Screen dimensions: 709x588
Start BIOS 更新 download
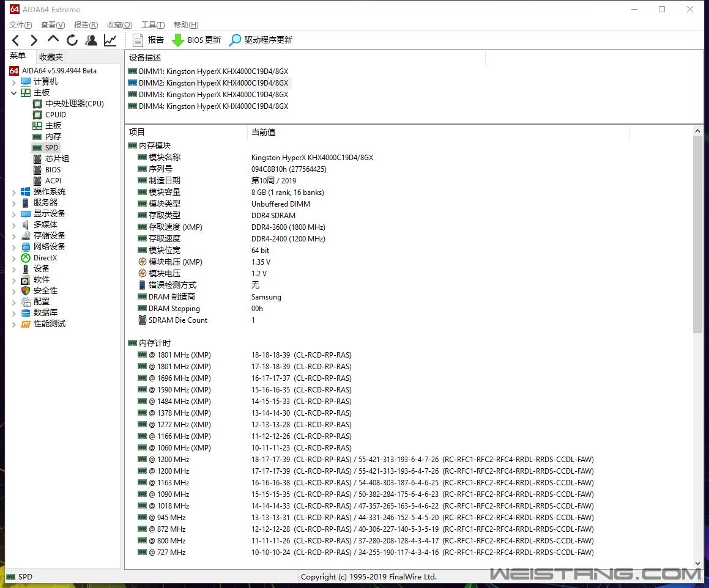pos(197,40)
